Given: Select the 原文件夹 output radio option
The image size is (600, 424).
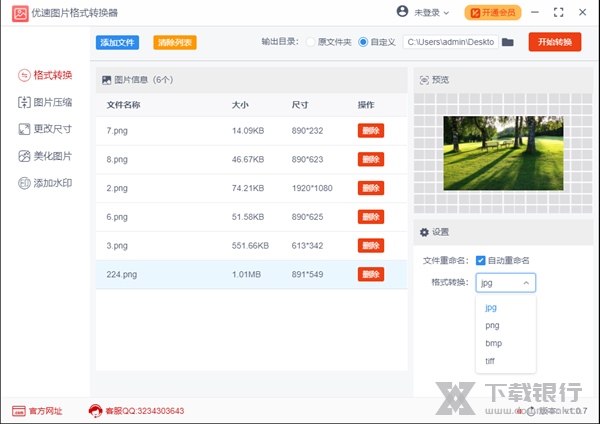Looking at the screenshot, I should point(311,42).
